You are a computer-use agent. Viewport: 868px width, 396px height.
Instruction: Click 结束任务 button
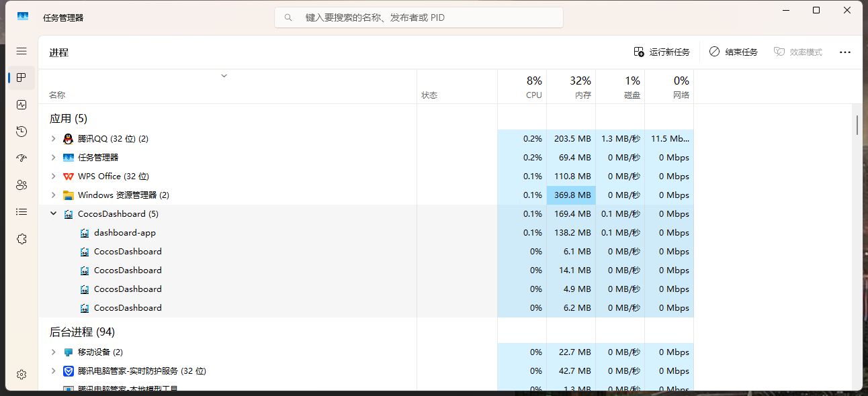point(734,52)
